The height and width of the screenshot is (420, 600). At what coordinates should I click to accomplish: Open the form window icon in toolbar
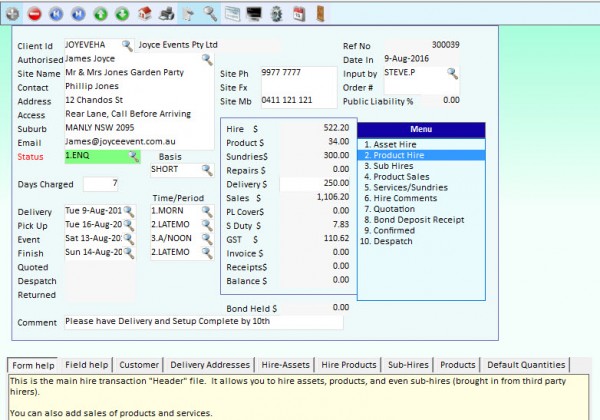click(232, 14)
